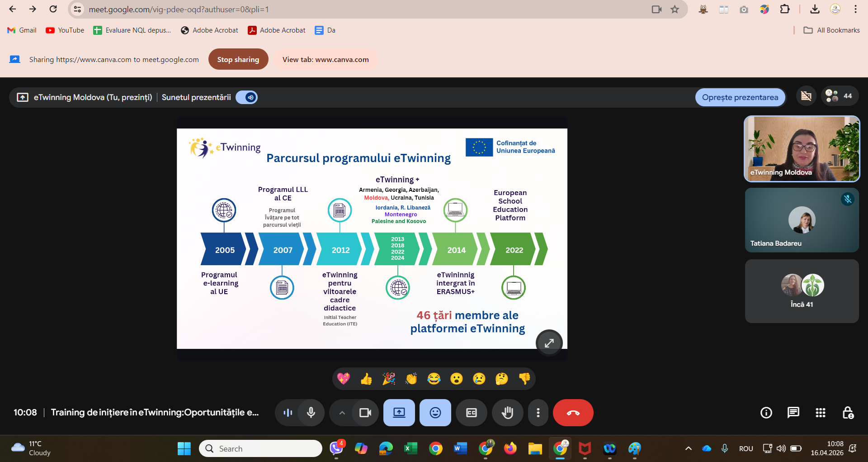Raise hand in the meeting
The image size is (868, 462).
[x=507, y=413]
